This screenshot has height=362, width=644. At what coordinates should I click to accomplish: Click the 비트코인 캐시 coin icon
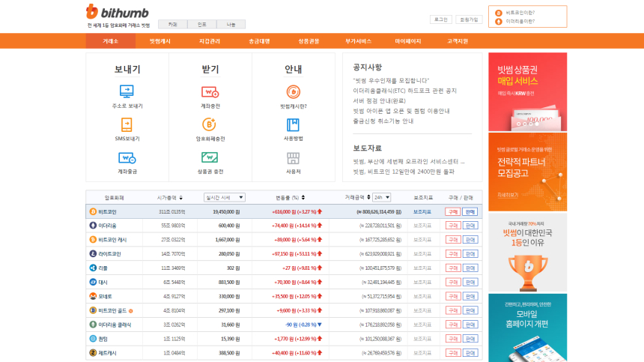click(x=93, y=240)
